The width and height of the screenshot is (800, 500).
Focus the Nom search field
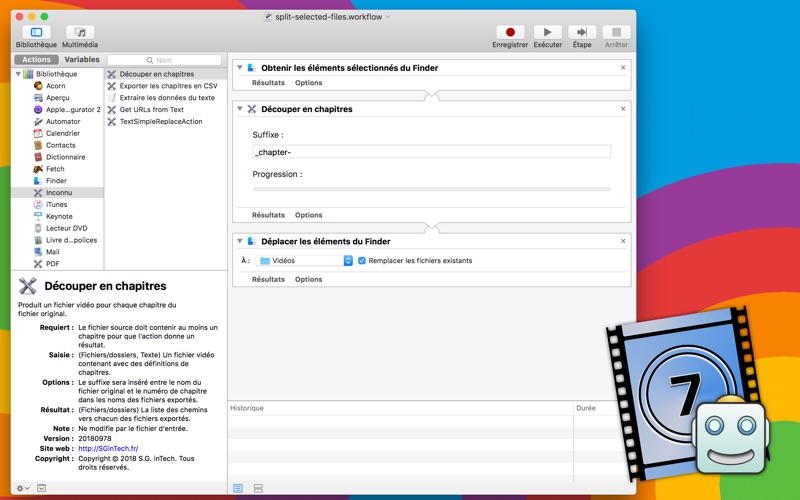(164, 60)
